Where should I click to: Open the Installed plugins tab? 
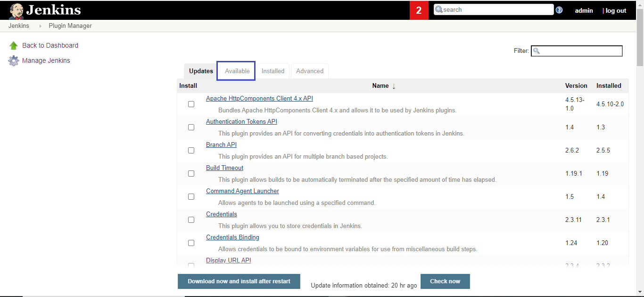pyautogui.click(x=272, y=70)
